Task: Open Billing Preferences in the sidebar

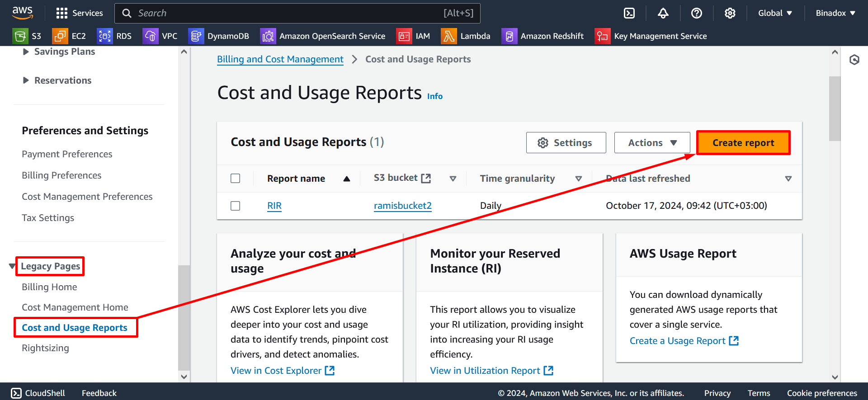Action: click(x=61, y=175)
